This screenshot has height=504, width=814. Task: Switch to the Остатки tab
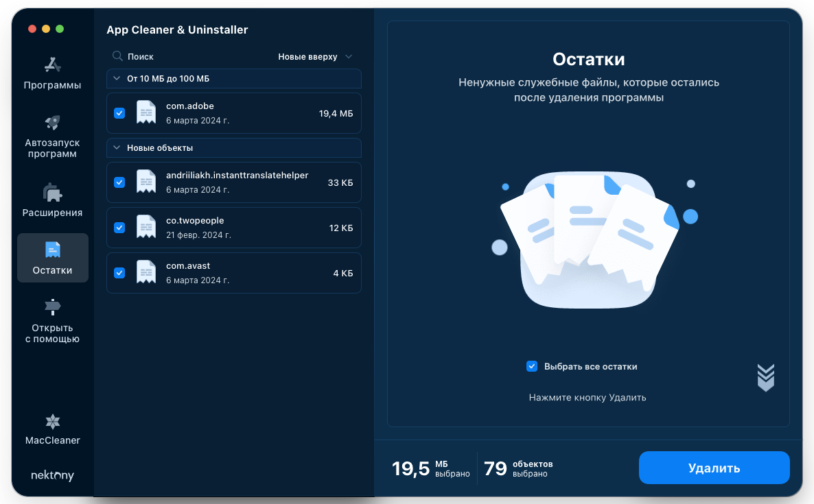click(53, 258)
